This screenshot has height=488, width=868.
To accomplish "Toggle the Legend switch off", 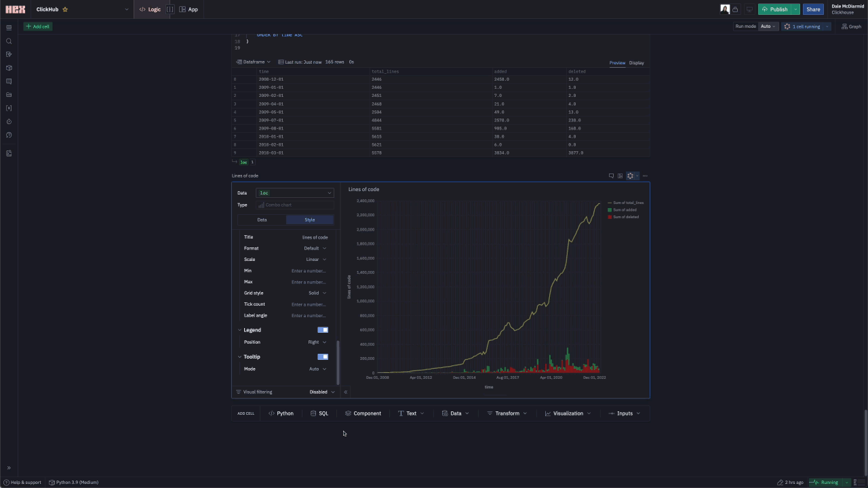I will [323, 330].
